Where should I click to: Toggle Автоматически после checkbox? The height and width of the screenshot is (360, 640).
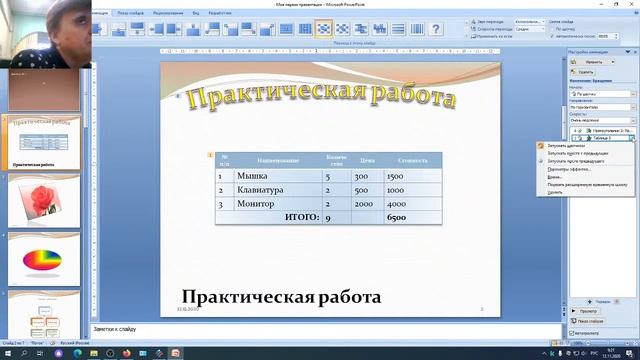click(x=552, y=36)
